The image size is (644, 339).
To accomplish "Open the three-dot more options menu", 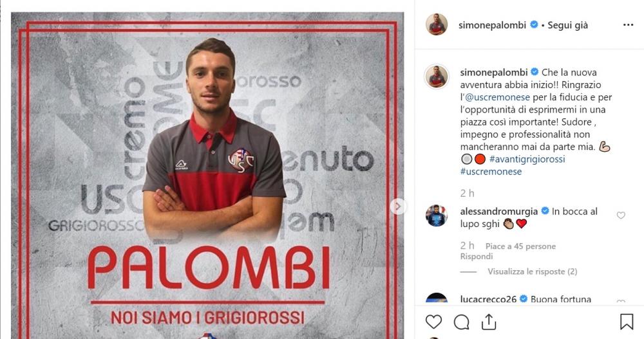I will click(628, 25).
